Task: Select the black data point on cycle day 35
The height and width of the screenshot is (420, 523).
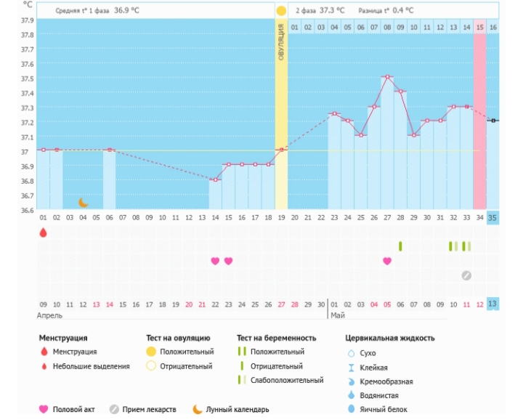Action: 493,121
